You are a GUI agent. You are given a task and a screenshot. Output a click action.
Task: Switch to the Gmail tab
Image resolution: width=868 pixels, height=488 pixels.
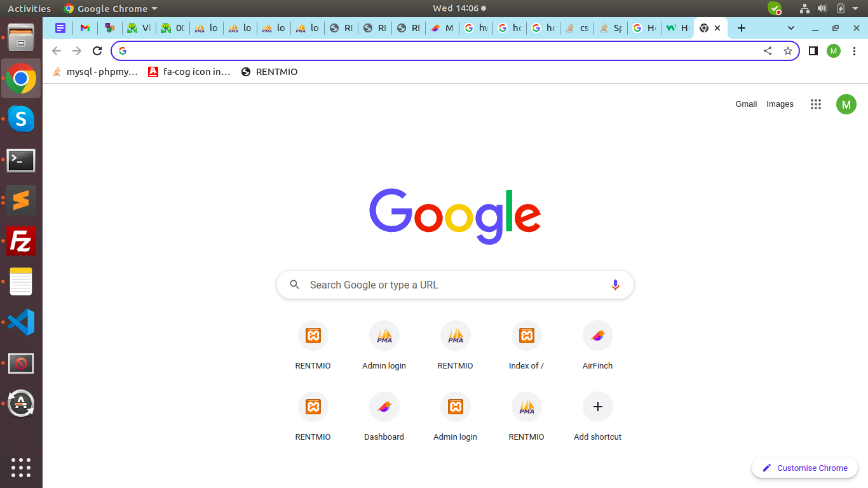(85, 28)
